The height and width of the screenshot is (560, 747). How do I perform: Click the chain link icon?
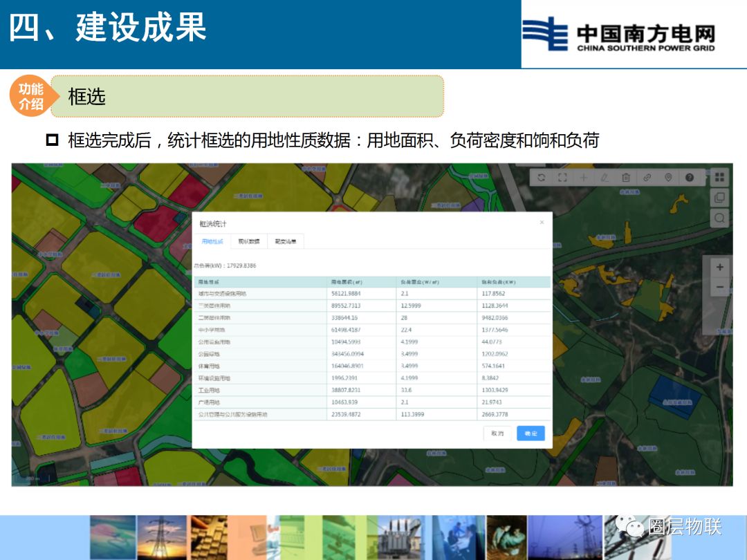pos(647,178)
